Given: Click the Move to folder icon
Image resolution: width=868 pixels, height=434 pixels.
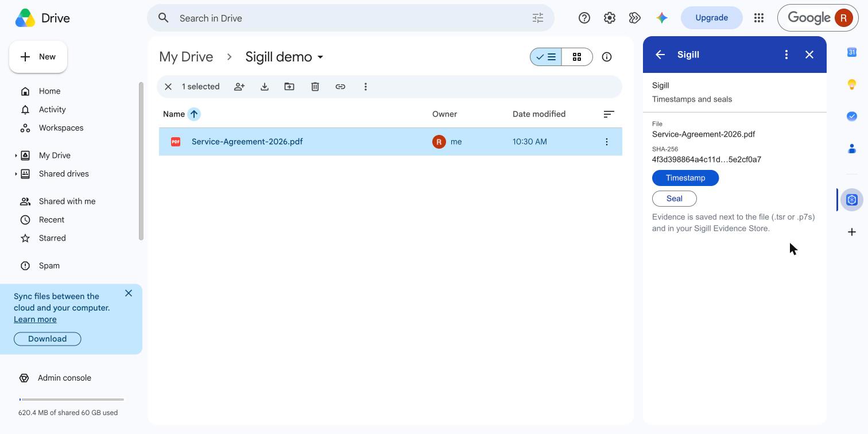Looking at the screenshot, I should [x=289, y=87].
